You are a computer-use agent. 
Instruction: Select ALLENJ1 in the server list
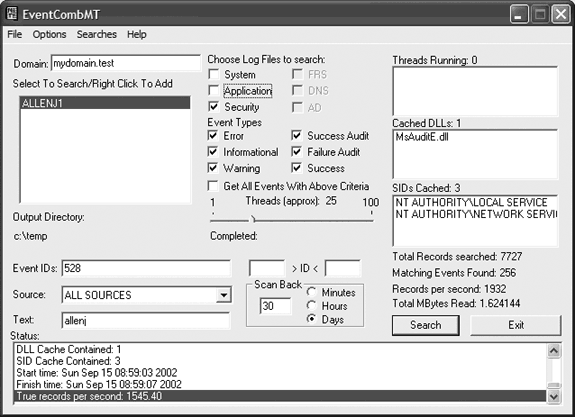[x=105, y=103]
